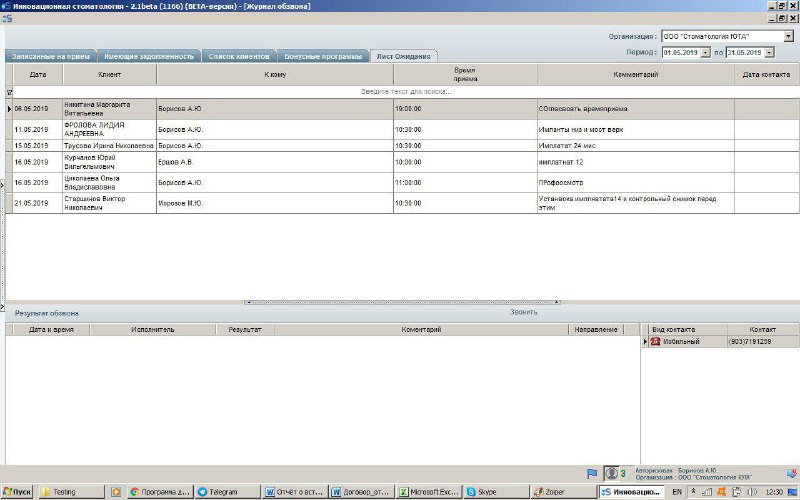The width and height of the screenshot is (800, 500).
Task: Select the Бонусные программы tab
Action: coord(322,56)
